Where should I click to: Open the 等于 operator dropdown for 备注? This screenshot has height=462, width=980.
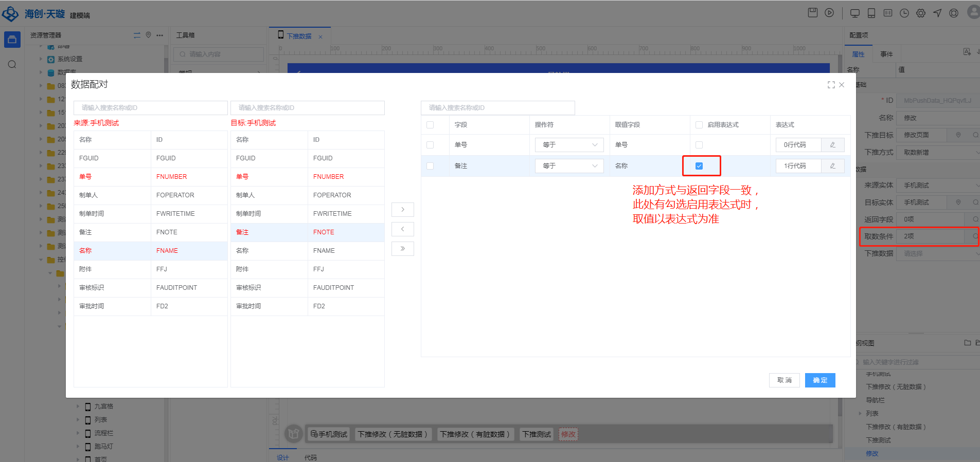click(x=569, y=166)
